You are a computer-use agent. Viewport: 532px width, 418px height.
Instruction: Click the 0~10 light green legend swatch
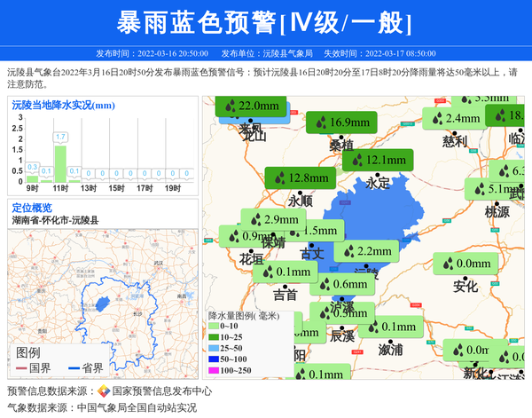point(213,327)
